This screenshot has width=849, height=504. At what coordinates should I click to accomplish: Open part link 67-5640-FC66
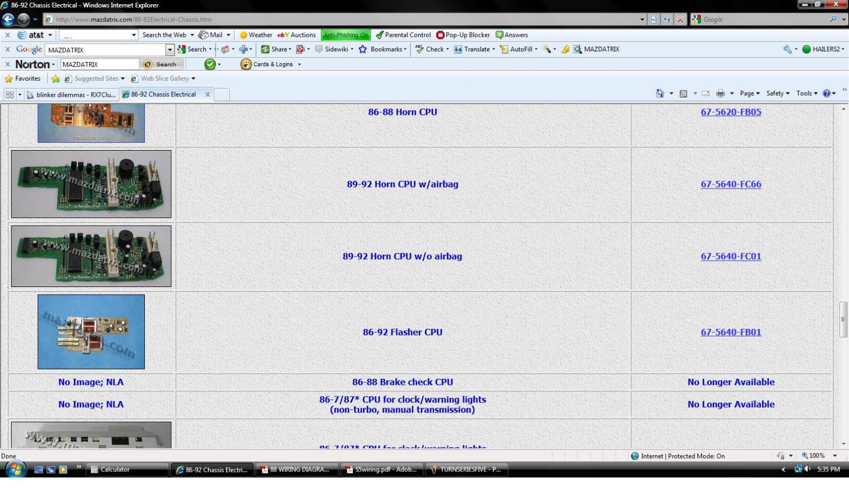pos(731,184)
